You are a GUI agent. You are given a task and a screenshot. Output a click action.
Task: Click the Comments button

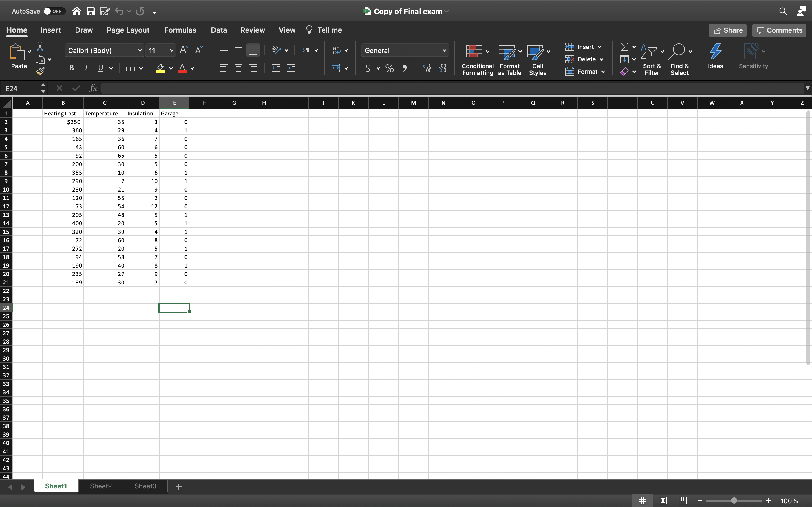(x=779, y=30)
